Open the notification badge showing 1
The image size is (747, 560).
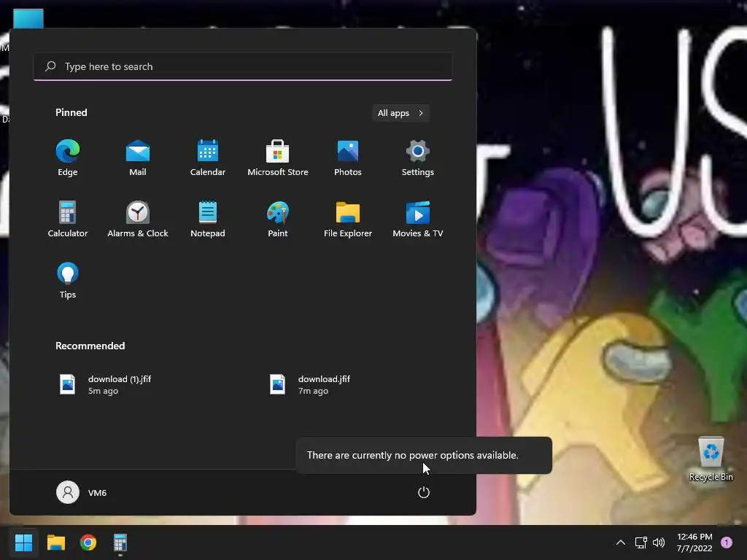coord(727,542)
